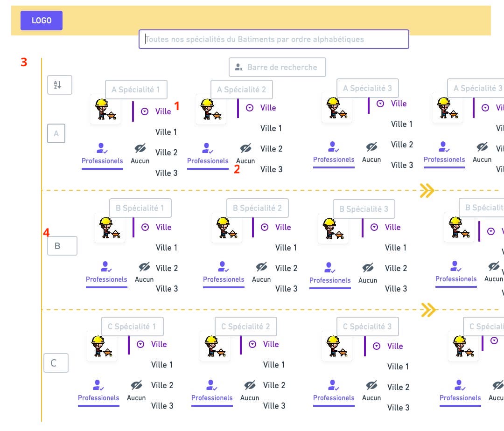Click the Professionels user icon under A Spécialité 2
504x431 pixels.
click(207, 148)
